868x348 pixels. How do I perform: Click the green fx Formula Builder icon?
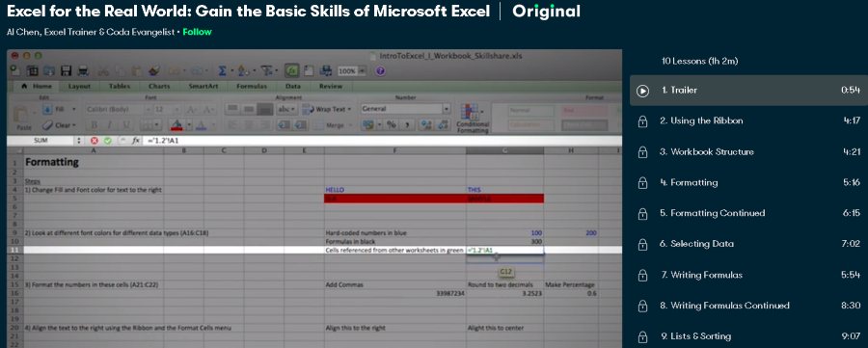pos(291,70)
